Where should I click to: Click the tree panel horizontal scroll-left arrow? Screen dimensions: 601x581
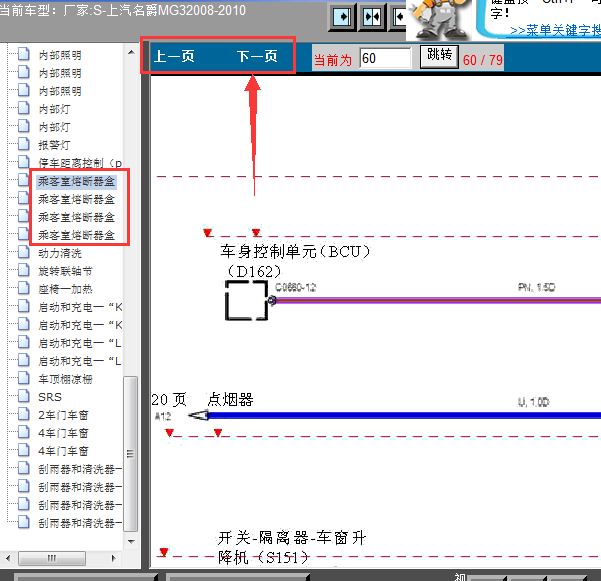8,558
